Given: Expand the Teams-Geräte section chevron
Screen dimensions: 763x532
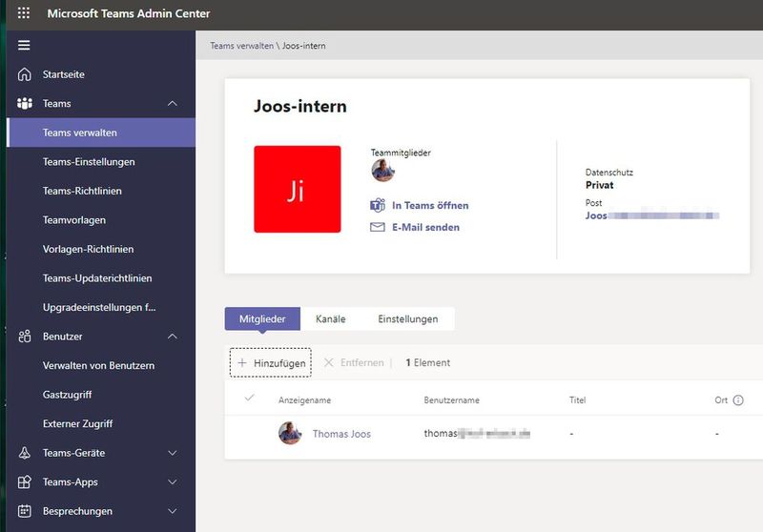Looking at the screenshot, I should [x=173, y=453].
